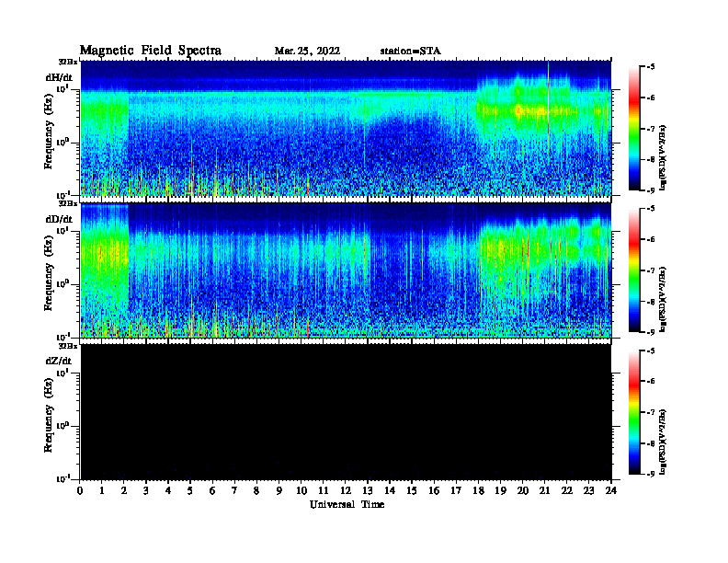
Task: Click the 10⁰ frequency tick of dZ/dt panel
Action: coord(63,426)
